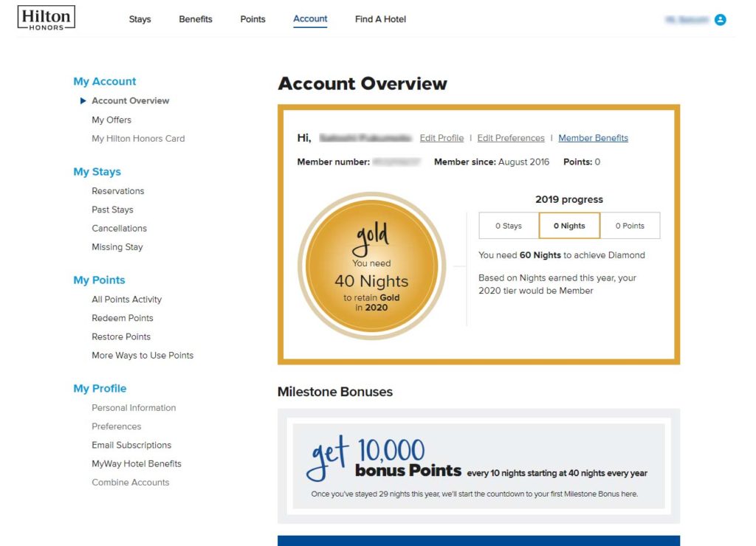The height and width of the screenshot is (546, 756).
Task: Open the Member Benefits link
Action: tap(593, 138)
